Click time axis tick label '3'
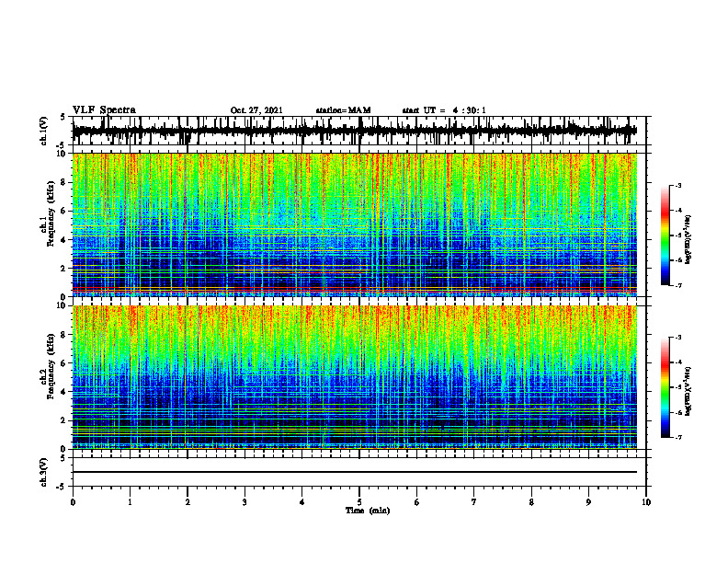 pos(245,502)
